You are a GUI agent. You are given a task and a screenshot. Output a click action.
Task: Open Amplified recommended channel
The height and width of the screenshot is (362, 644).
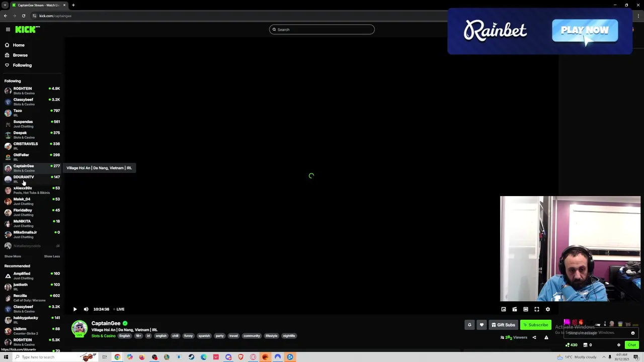tap(32, 276)
